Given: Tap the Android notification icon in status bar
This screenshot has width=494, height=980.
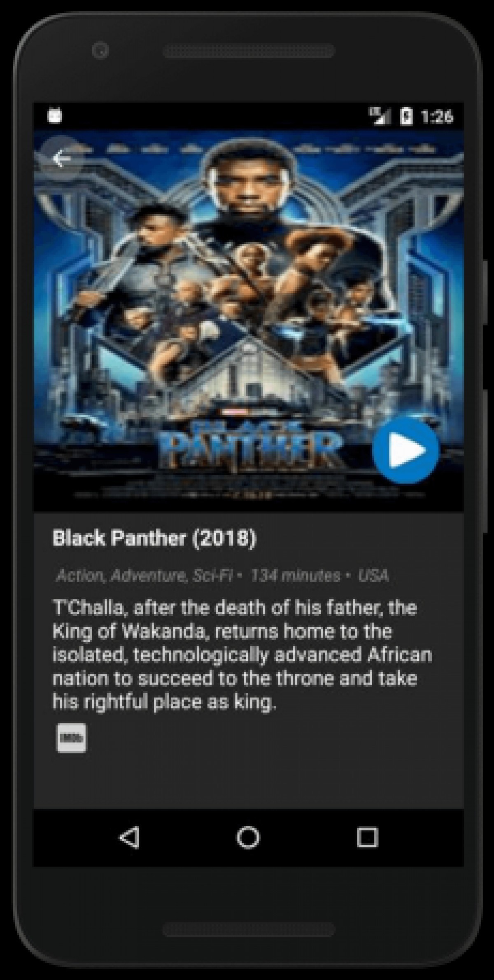Looking at the screenshot, I should 55,115.
